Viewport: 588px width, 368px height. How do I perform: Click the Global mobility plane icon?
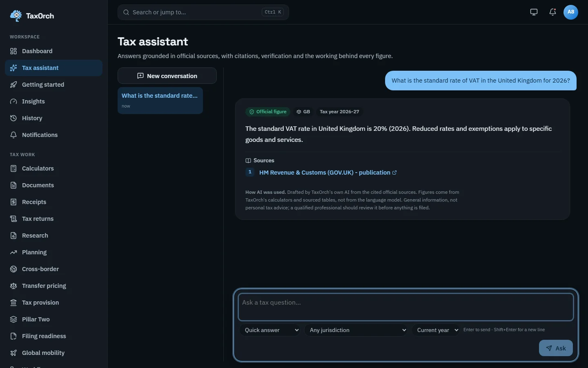click(x=13, y=353)
